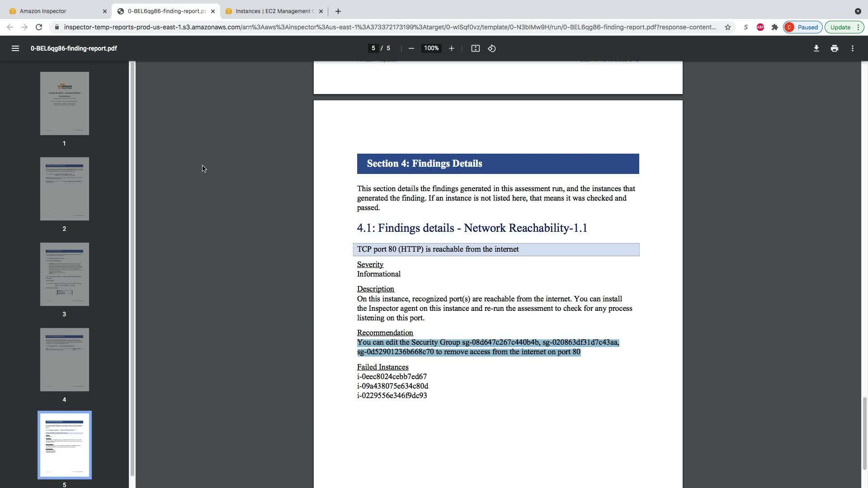
Task: Click the AdBlock Plus extension icon
Action: point(760,27)
